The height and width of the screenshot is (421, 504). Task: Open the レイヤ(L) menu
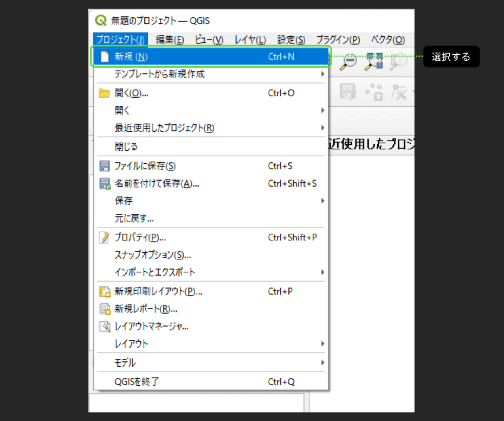[250, 40]
